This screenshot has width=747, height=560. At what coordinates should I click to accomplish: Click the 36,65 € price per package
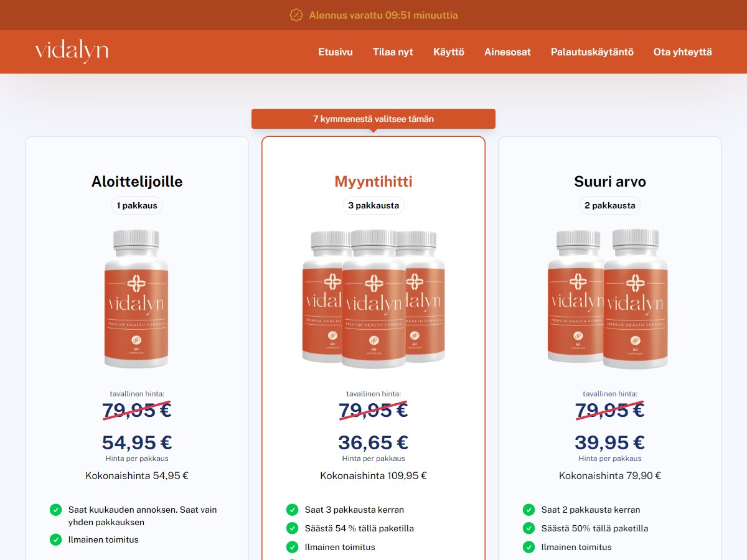pos(374,442)
